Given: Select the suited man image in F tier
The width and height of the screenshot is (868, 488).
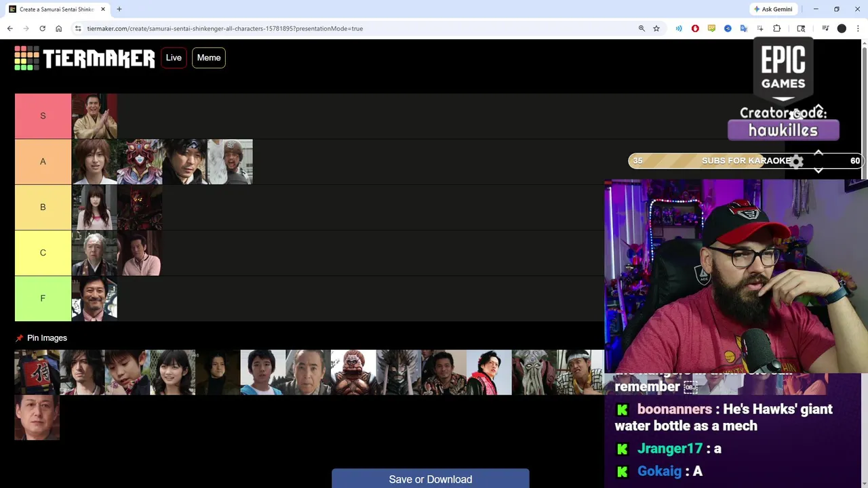Looking at the screenshot, I should point(94,298).
